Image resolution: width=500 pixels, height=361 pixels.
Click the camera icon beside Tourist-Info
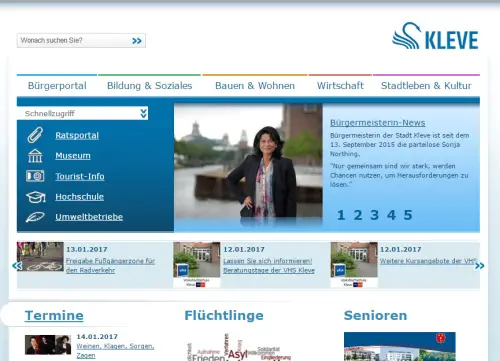pyautogui.click(x=35, y=176)
